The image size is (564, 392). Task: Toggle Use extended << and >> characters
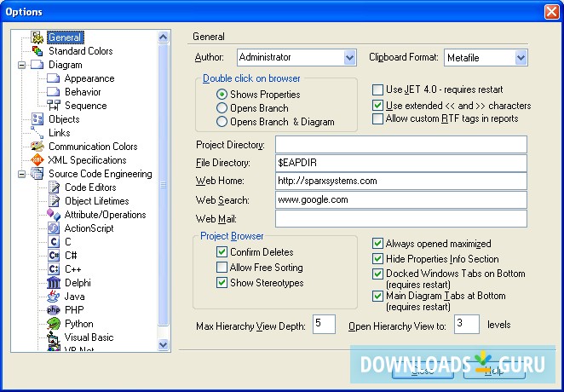[377, 106]
